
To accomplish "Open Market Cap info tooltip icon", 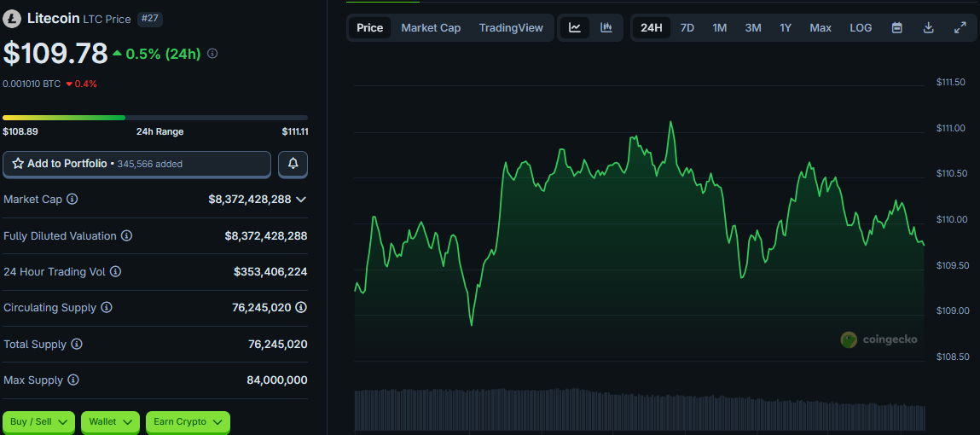I will tap(72, 200).
